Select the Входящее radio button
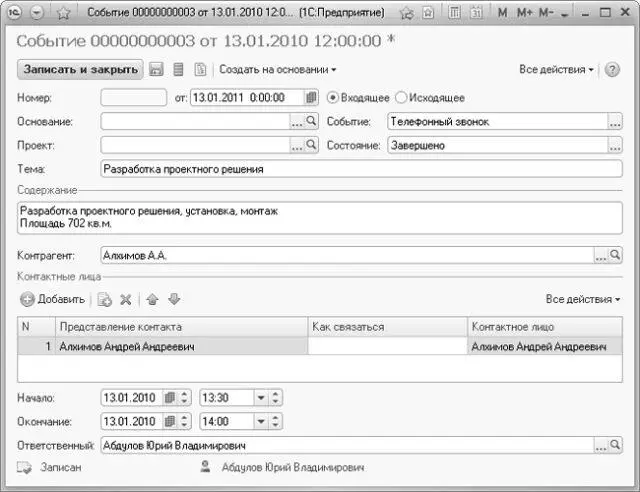 tap(333, 98)
